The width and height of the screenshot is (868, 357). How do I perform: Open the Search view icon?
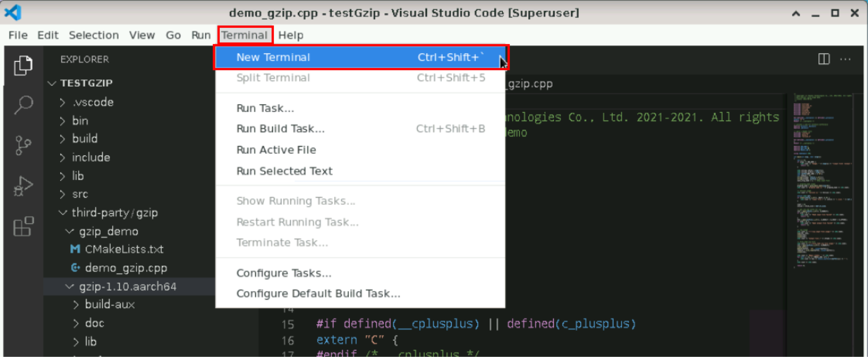point(23,105)
